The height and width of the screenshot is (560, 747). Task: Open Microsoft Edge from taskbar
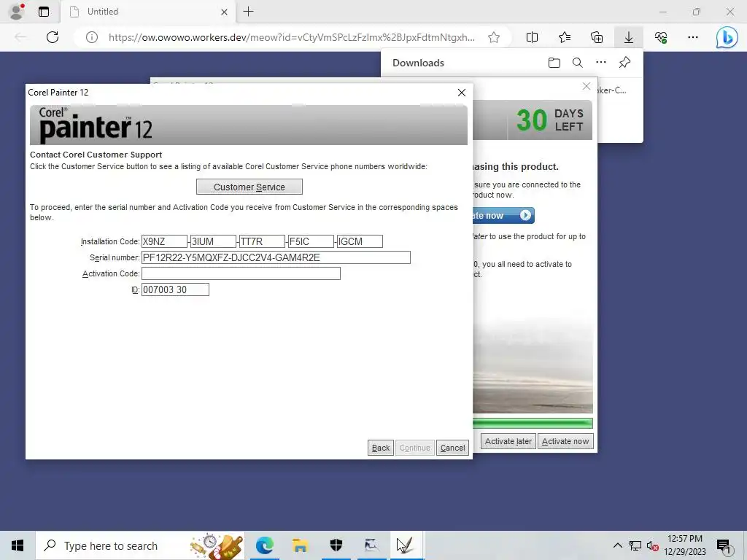[x=264, y=545]
